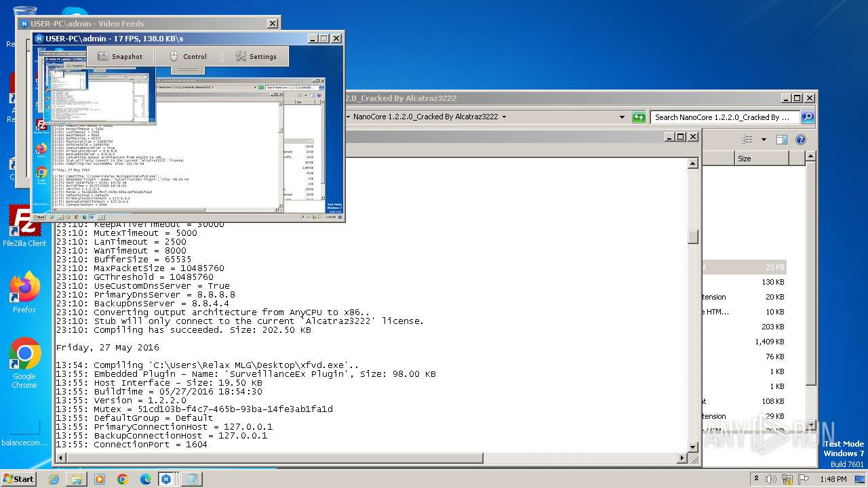The image size is (868, 488).
Task: Click the Control button in remote viewer
Action: pyautogui.click(x=188, y=56)
